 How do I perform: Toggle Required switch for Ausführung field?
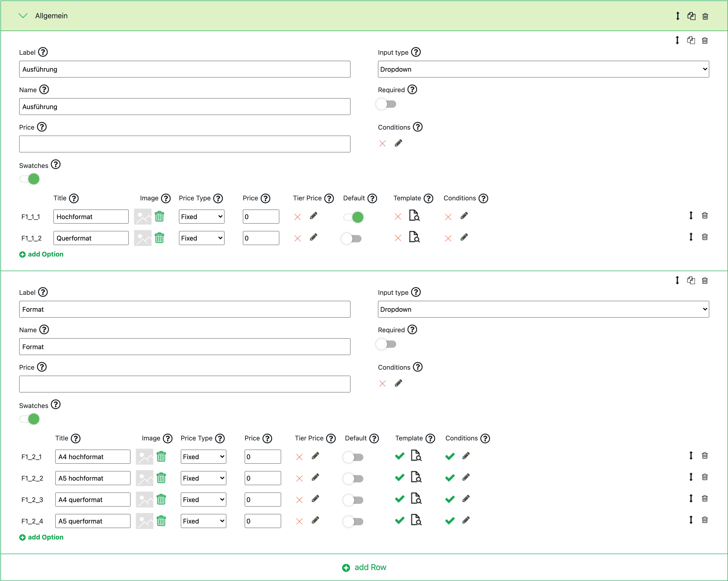386,104
